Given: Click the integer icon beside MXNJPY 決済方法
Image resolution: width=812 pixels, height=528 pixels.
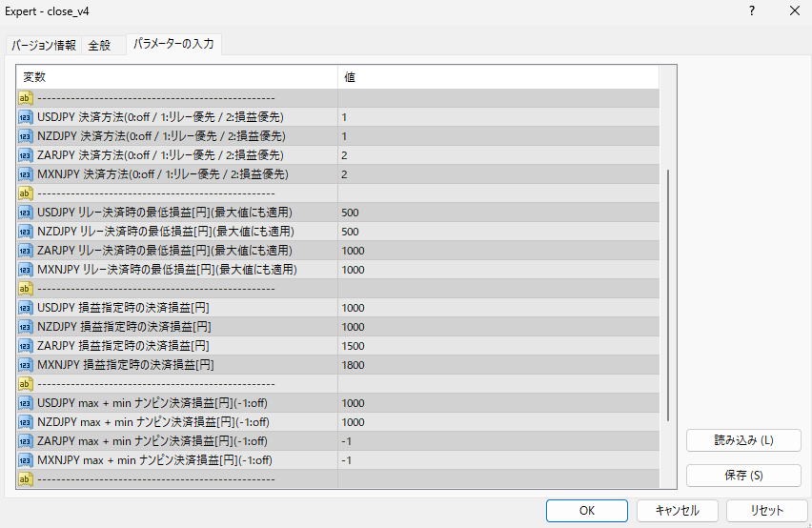Looking at the screenshot, I should click(26, 174).
